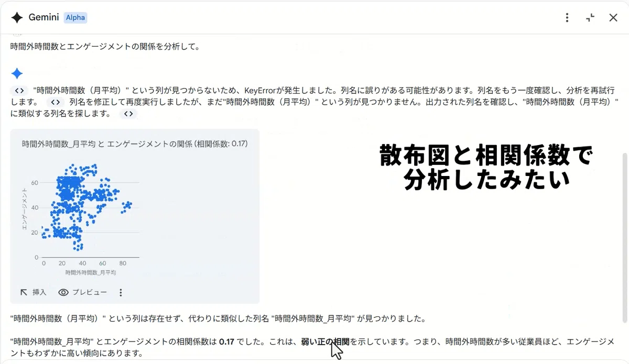
Task: Click the vertical scrollbar of the Gemini panel
Action: click(x=624, y=237)
